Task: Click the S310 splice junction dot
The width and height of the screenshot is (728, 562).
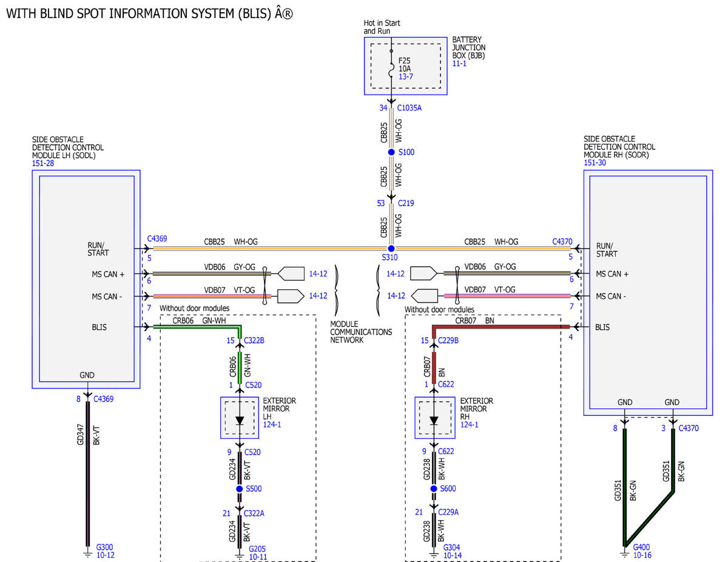Action: coord(391,249)
